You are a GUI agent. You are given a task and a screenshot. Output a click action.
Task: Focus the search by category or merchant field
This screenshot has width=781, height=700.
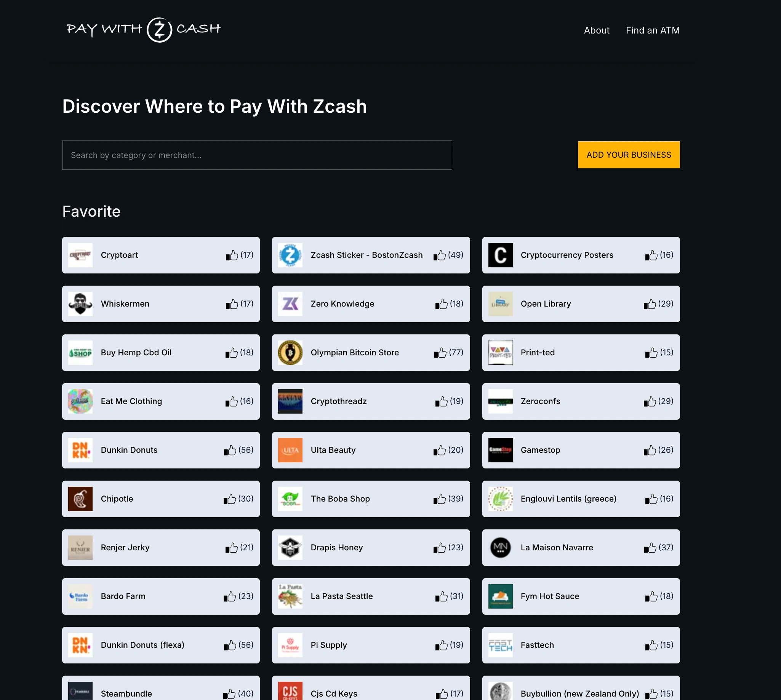[257, 155]
